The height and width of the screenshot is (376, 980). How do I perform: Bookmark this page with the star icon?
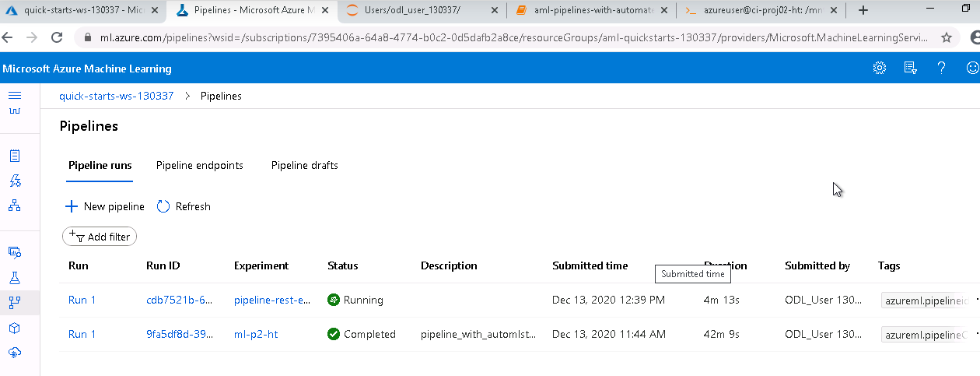(947, 37)
